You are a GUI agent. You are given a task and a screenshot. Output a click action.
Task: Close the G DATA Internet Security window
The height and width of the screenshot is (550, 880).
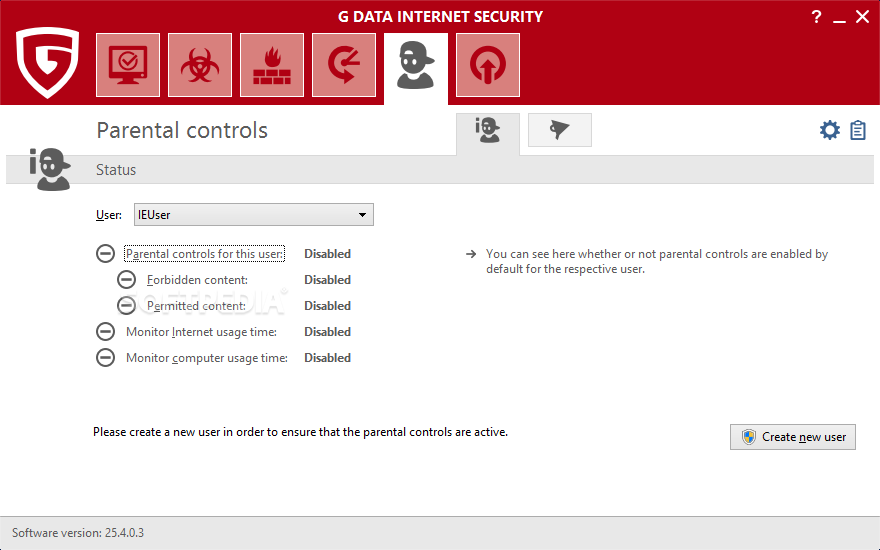click(x=863, y=17)
